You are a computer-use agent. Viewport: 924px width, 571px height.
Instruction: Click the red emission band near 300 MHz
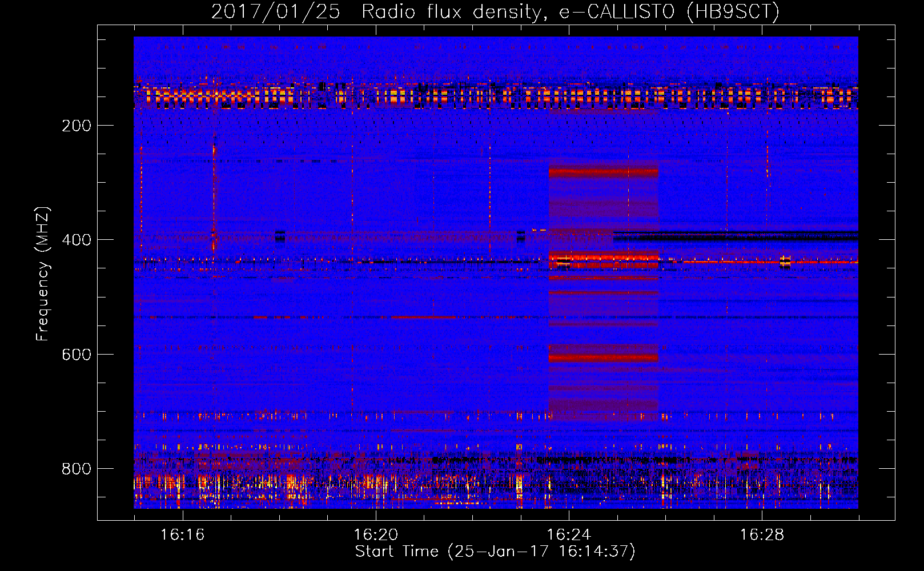point(604,171)
